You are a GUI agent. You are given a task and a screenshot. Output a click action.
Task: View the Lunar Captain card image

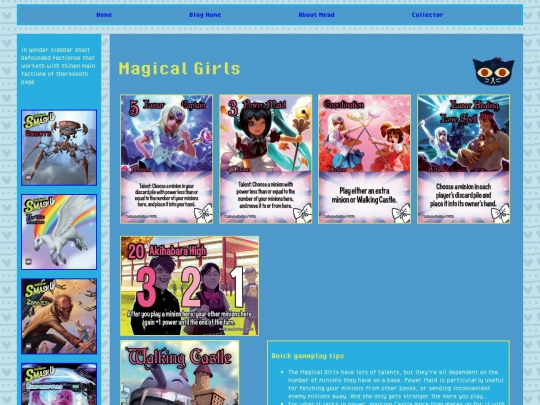(166, 159)
